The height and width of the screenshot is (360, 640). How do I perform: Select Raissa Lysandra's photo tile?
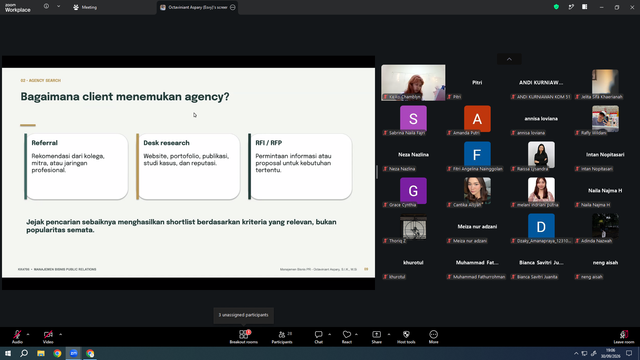click(x=541, y=155)
